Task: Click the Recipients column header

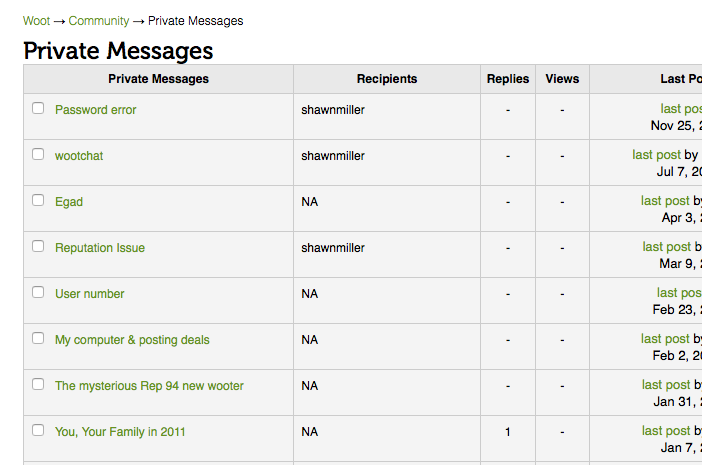Action: tap(387, 79)
